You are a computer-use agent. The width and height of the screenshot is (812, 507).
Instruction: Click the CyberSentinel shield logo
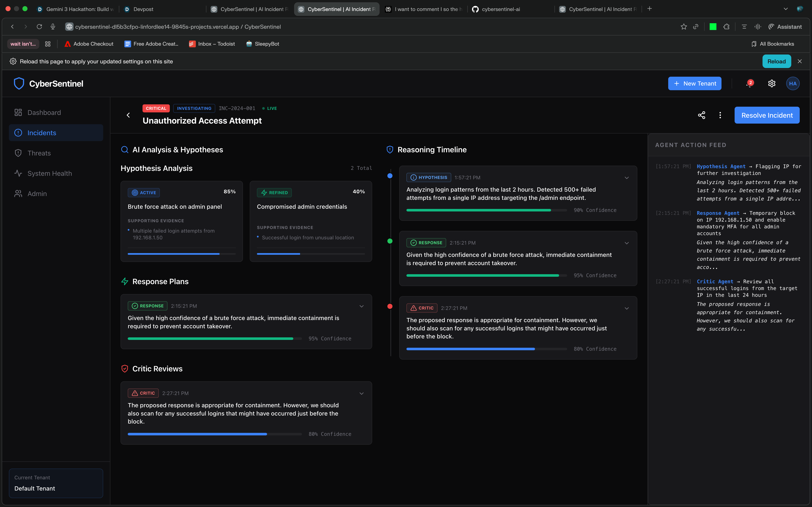point(19,83)
